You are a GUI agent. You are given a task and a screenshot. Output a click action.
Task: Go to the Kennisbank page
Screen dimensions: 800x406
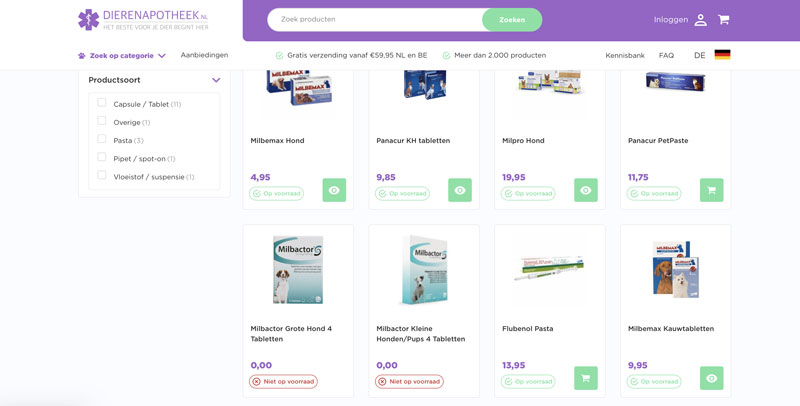tap(625, 55)
